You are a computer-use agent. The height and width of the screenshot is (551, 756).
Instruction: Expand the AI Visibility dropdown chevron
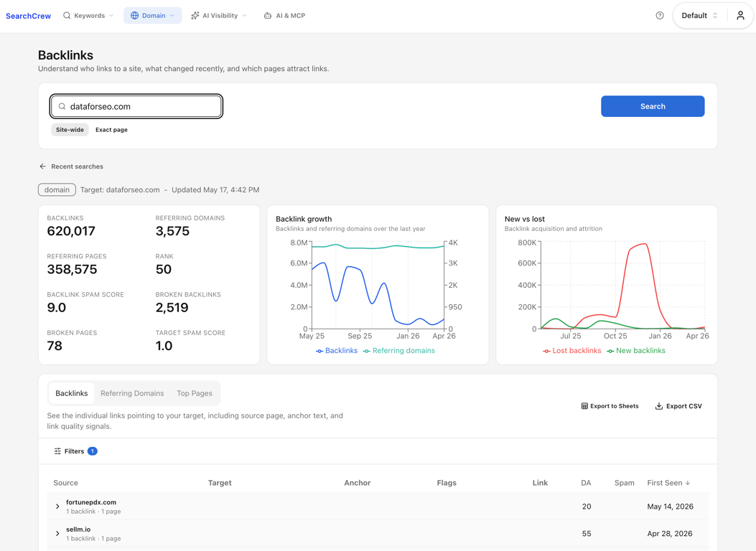[244, 15]
